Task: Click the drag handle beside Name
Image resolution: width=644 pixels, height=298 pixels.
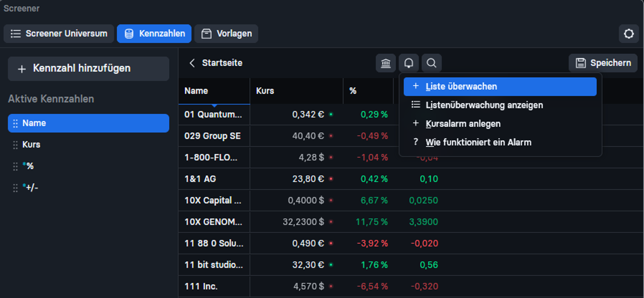Action: (x=16, y=123)
